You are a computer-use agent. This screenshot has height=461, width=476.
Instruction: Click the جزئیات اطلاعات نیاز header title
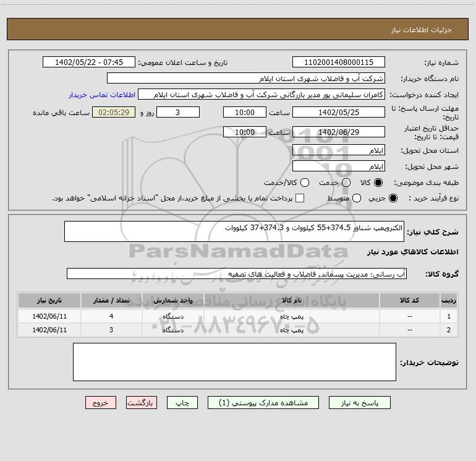point(422,30)
